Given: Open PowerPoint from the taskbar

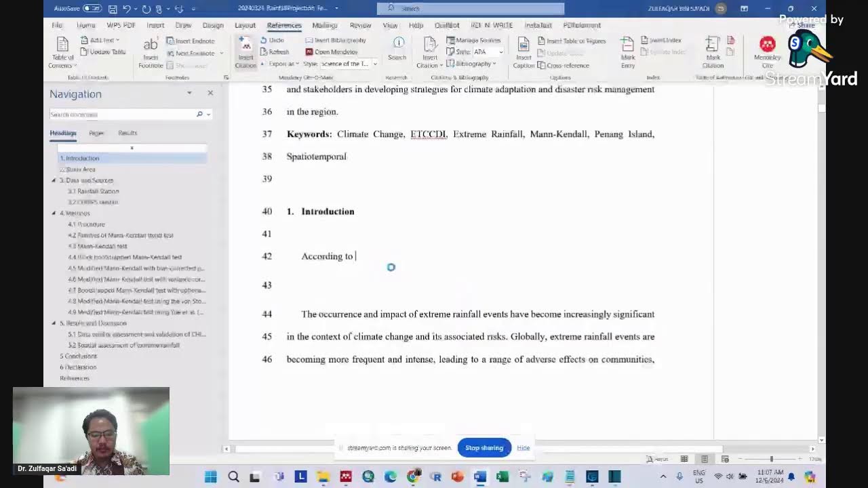Looking at the screenshot, I should 457,476.
